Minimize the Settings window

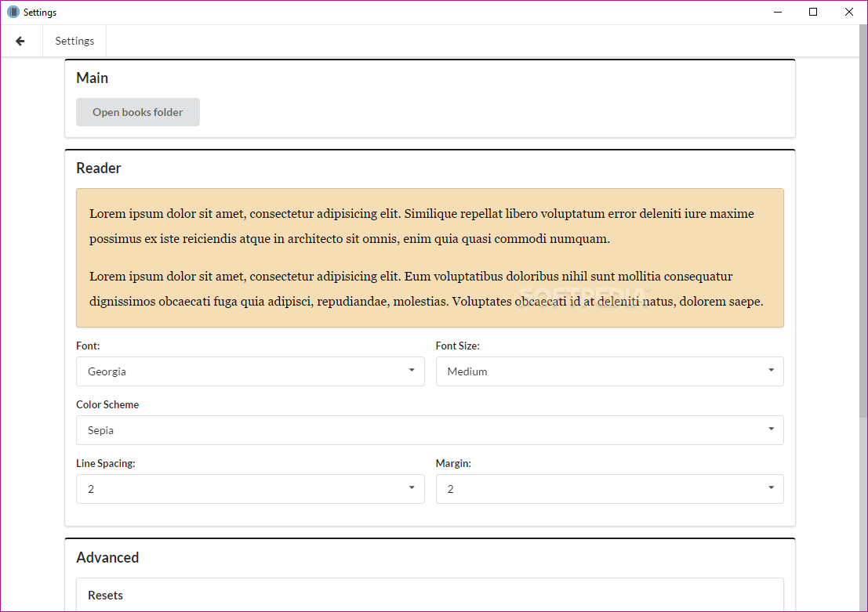pos(778,13)
